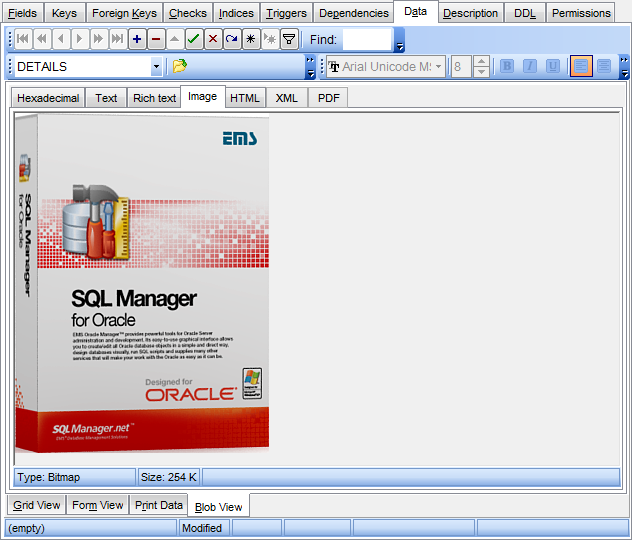Expand the Arial Unicode font dropdown
Image resolution: width=632 pixels, height=540 pixels.
[439, 67]
